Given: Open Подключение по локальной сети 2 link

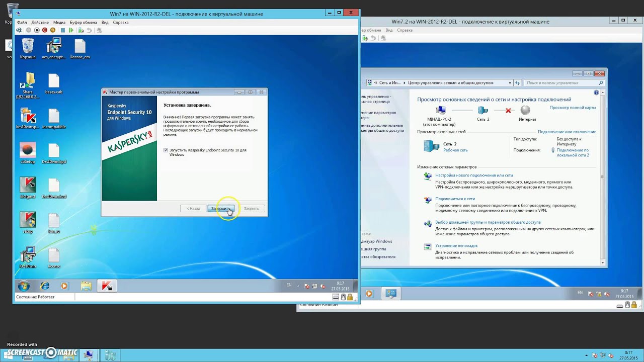Looking at the screenshot, I should [x=573, y=153].
